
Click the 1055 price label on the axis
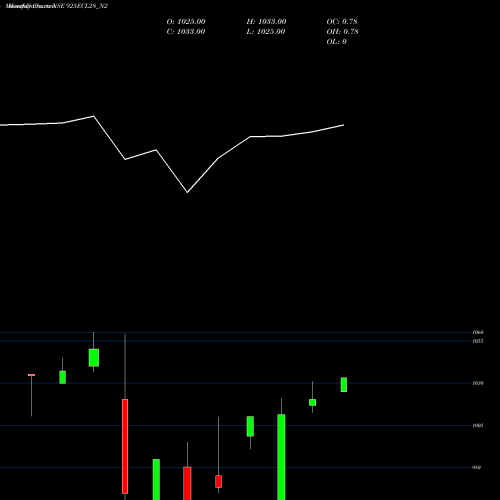[x=478, y=341]
